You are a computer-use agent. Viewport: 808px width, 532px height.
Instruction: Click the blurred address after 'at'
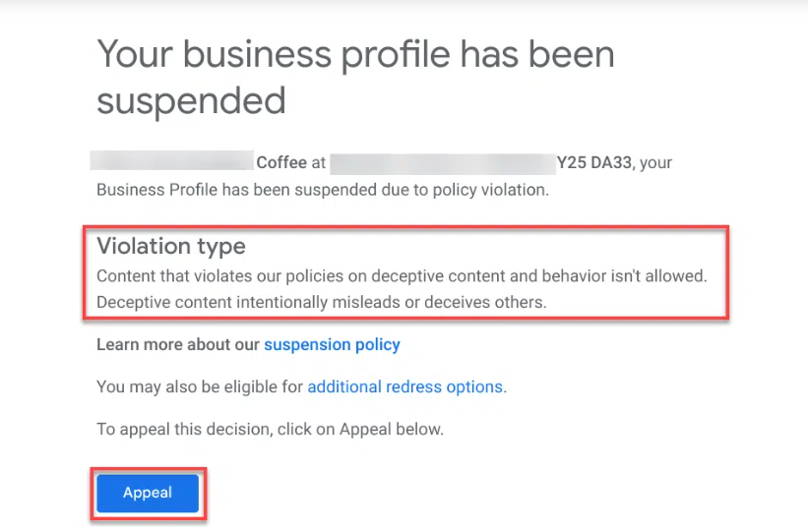[x=443, y=161]
